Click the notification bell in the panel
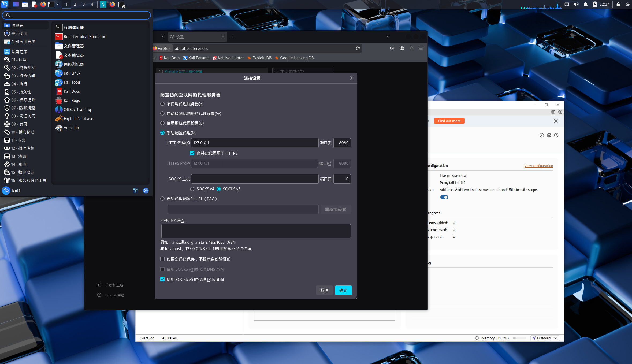632x364 pixels. click(586, 4)
